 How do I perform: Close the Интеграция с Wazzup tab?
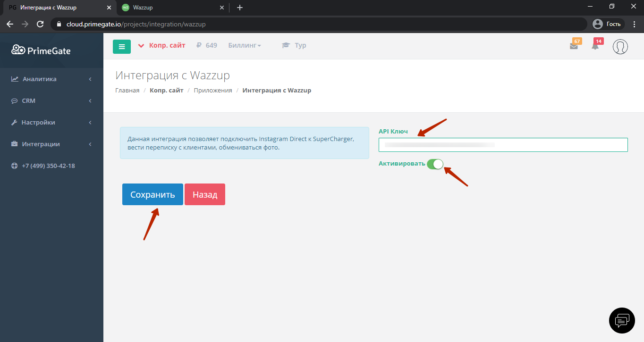[x=110, y=8]
